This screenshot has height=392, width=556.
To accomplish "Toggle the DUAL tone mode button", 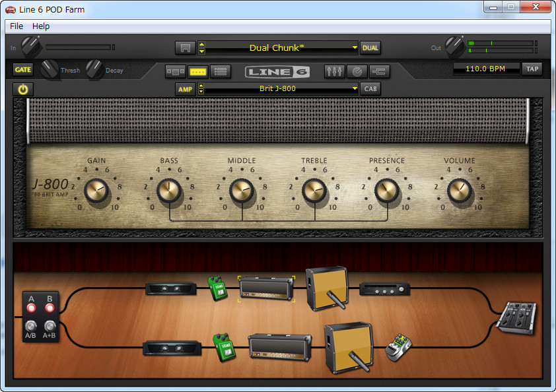I will tap(370, 48).
